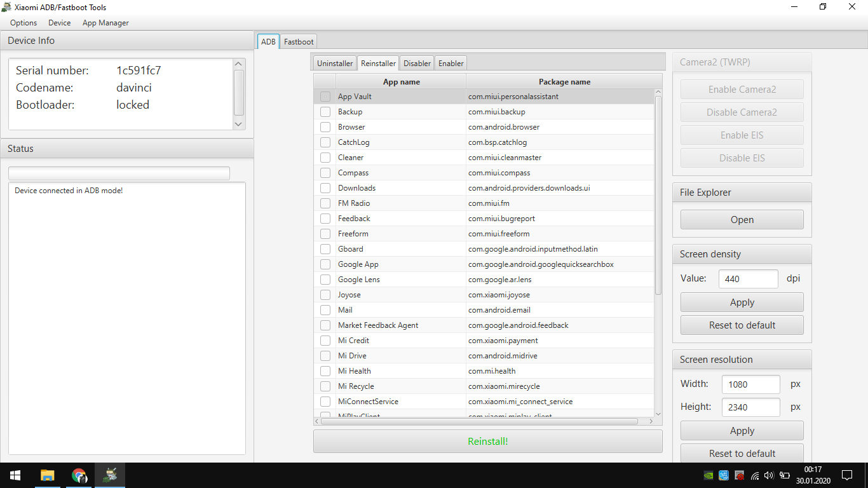Click the Disable EIS button
868x488 pixels.
point(742,158)
